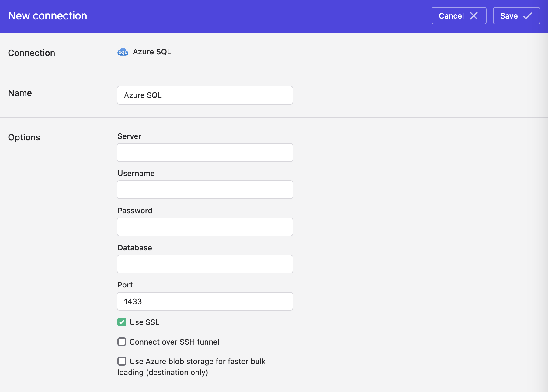The image size is (548, 392).
Task: Enable Connect over SSH tunnel
Action: coord(122,342)
